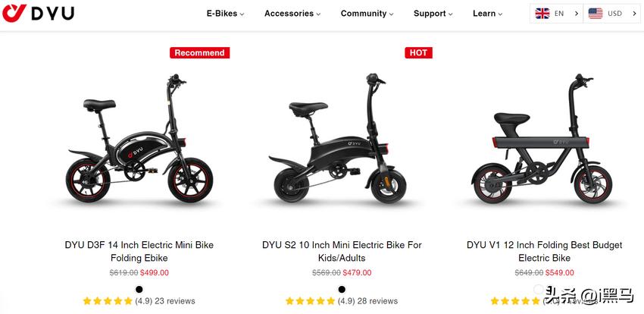This screenshot has width=644, height=314.
Task: Expand the E-Bikes menu
Action: [225, 14]
